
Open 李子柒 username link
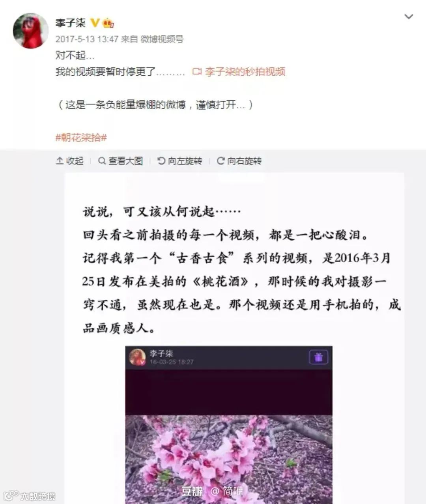pos(71,22)
